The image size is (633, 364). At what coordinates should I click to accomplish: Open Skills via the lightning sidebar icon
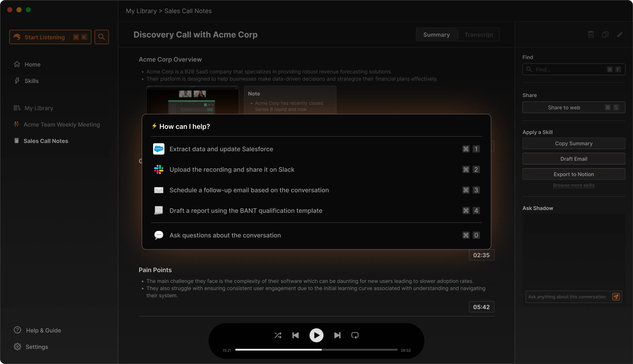coord(17,81)
